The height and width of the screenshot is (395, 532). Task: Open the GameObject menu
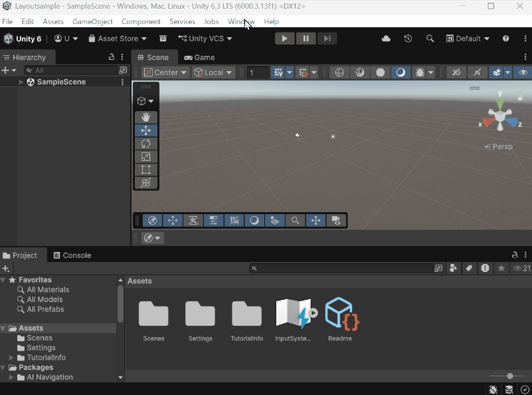(x=92, y=21)
